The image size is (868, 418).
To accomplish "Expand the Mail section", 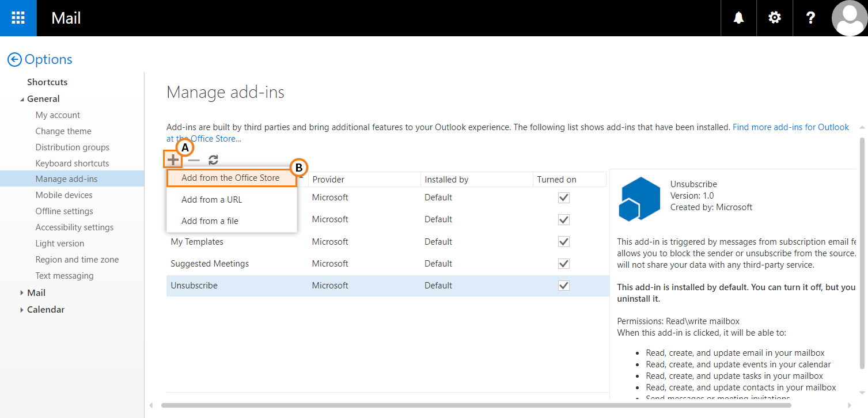I will (22, 293).
